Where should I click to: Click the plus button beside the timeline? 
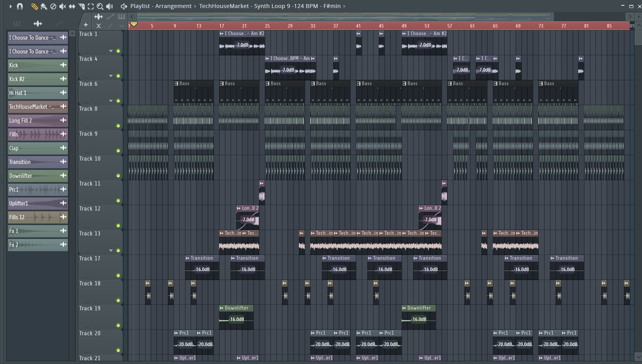pos(86,25)
